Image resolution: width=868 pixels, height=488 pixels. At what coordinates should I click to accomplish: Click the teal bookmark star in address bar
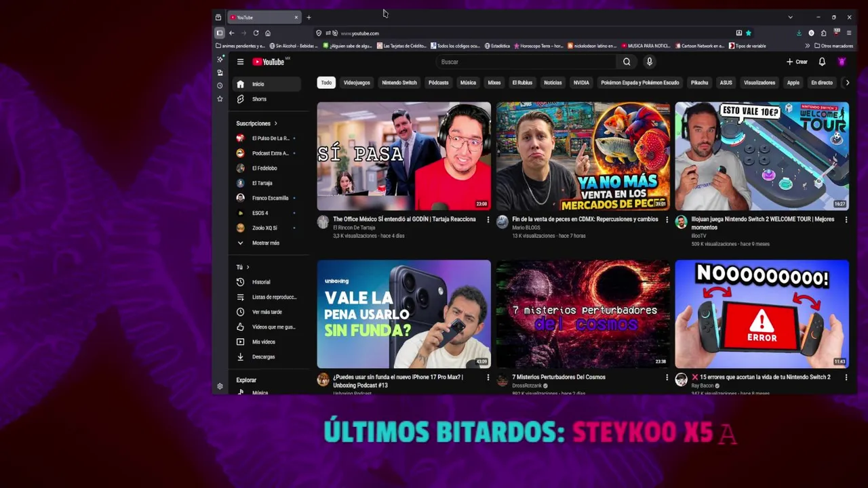pyautogui.click(x=749, y=33)
